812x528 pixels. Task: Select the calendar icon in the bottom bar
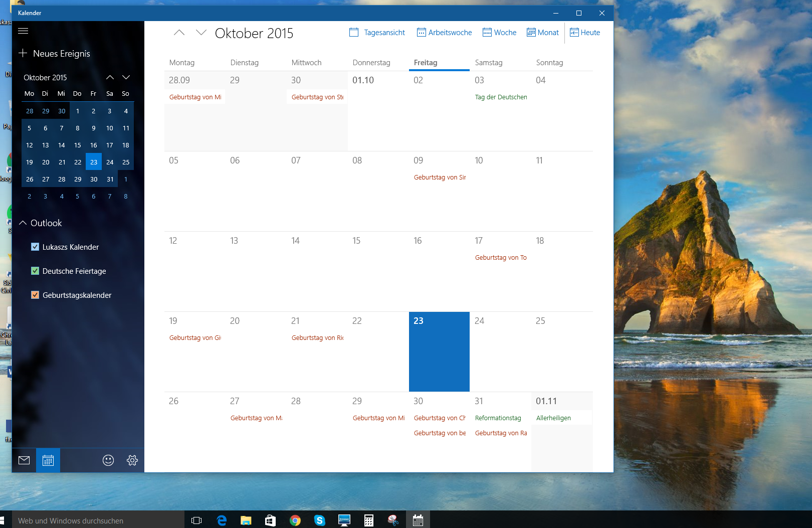pos(48,460)
